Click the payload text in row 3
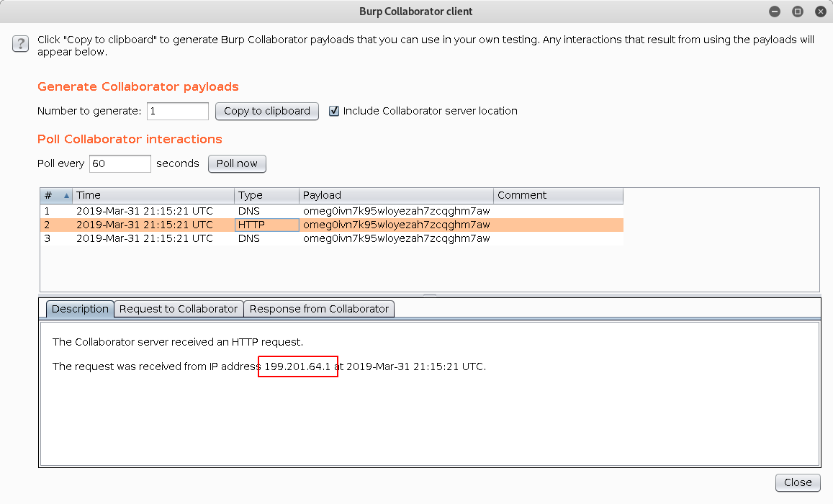The width and height of the screenshot is (833, 504). [396, 238]
